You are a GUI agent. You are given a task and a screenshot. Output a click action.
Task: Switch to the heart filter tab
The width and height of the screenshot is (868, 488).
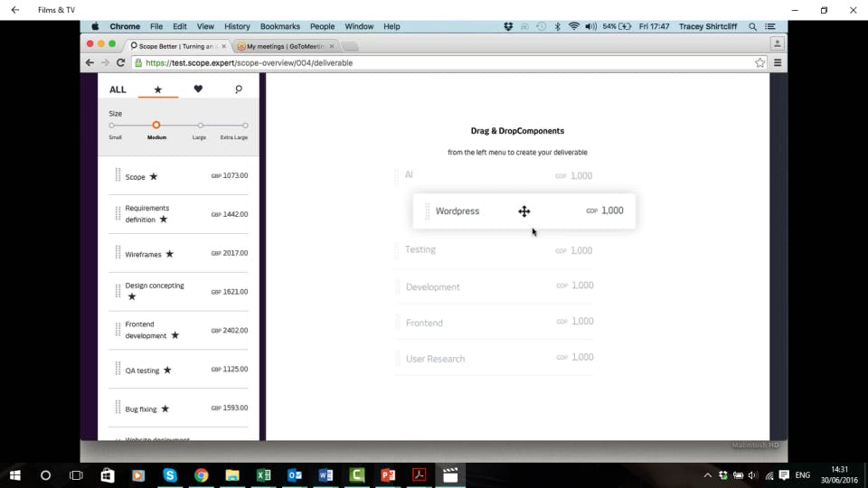198,89
